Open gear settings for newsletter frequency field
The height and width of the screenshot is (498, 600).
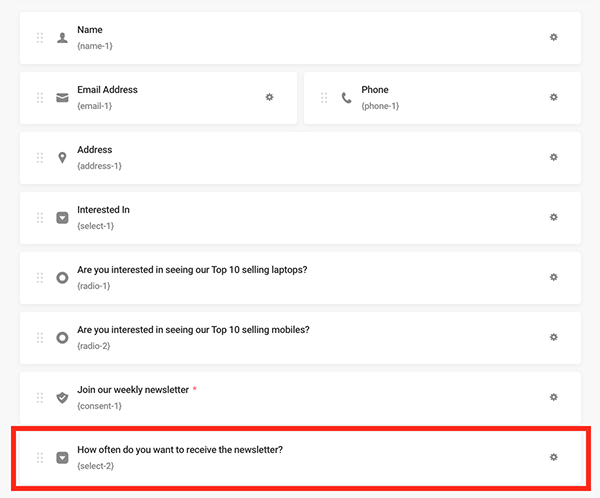point(554,457)
